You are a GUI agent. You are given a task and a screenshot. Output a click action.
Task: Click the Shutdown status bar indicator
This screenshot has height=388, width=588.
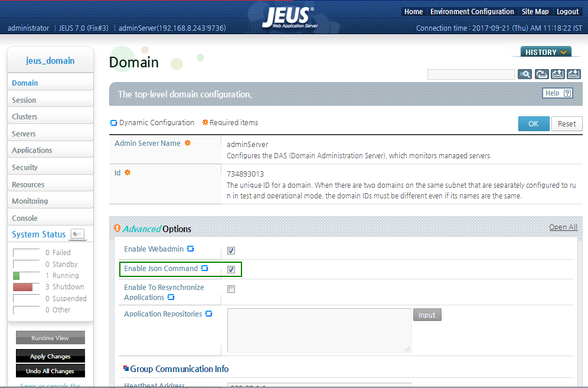pyautogui.click(x=26, y=287)
